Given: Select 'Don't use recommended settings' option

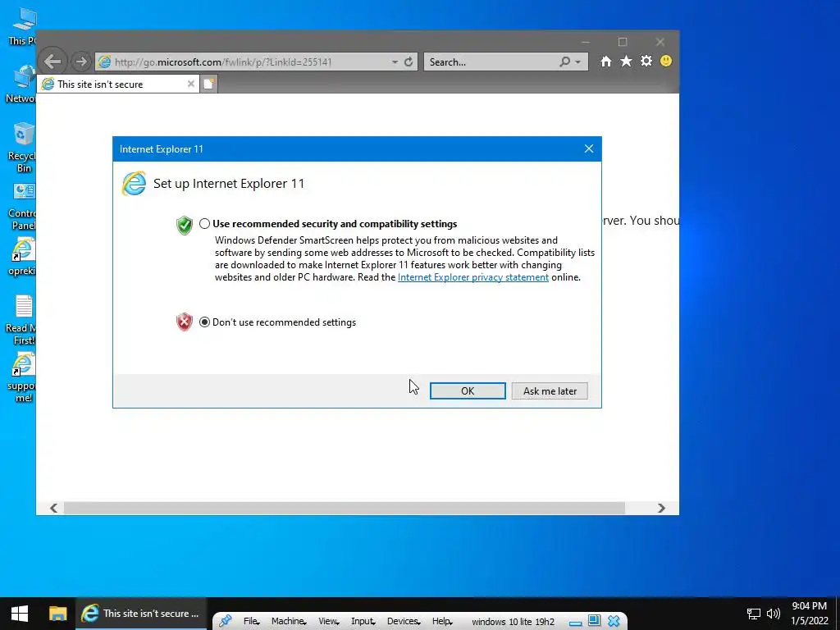Looking at the screenshot, I should (204, 322).
